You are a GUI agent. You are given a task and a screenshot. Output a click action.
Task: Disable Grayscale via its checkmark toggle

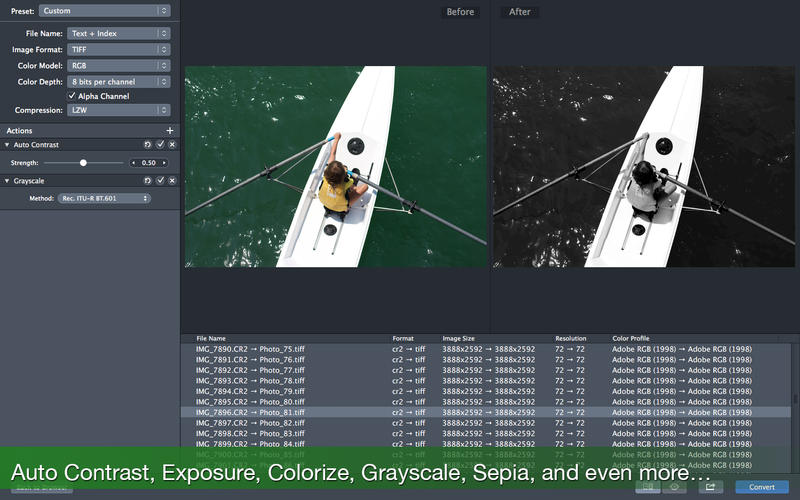[160, 181]
